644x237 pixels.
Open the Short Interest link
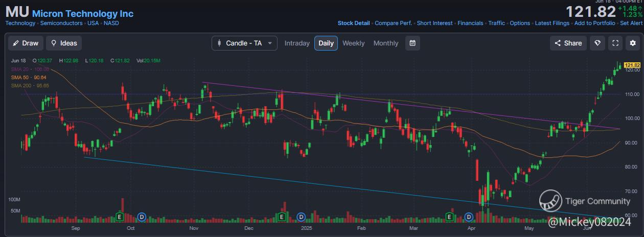click(434, 23)
